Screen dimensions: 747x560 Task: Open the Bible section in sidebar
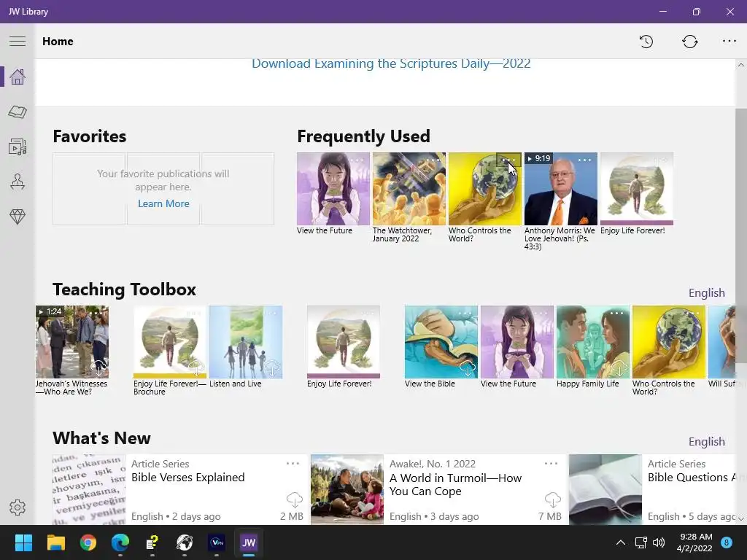[x=18, y=112]
